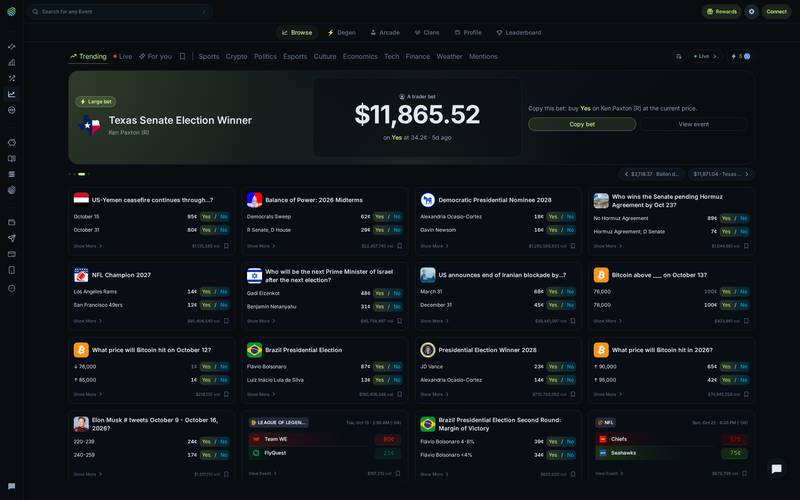Open the bar chart icon in the left sidebar
This screenshot has width=800, height=500.
(x=12, y=62)
